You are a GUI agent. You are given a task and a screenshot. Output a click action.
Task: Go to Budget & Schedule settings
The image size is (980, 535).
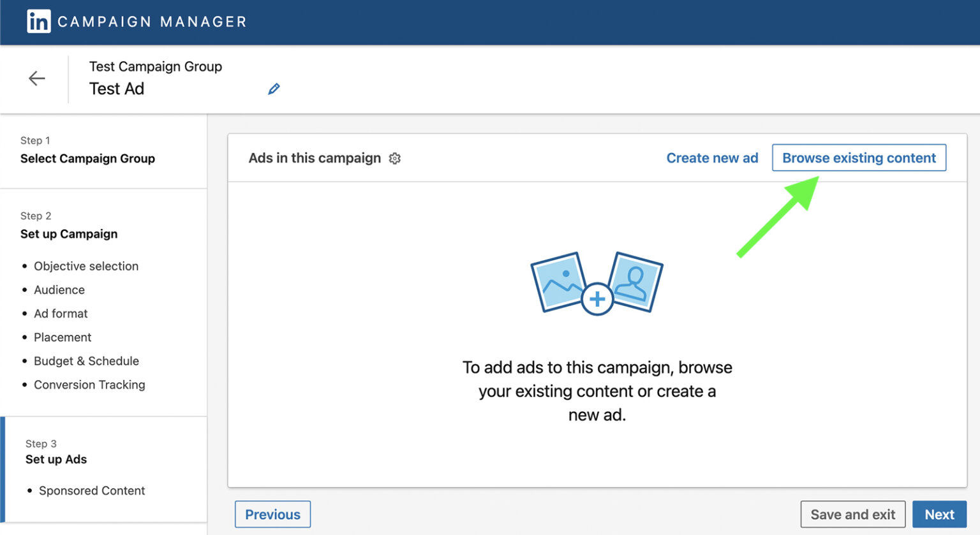pos(86,361)
